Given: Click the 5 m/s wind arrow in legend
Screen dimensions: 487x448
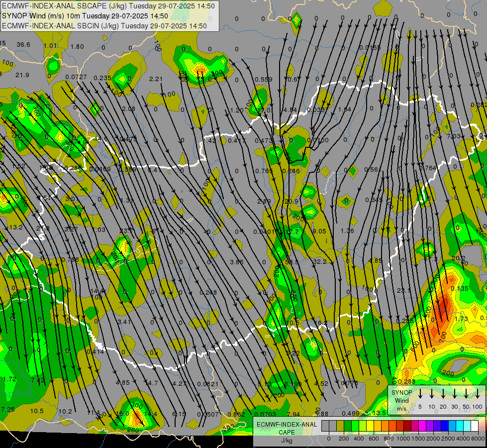Looking at the screenshot, I should click(420, 394).
